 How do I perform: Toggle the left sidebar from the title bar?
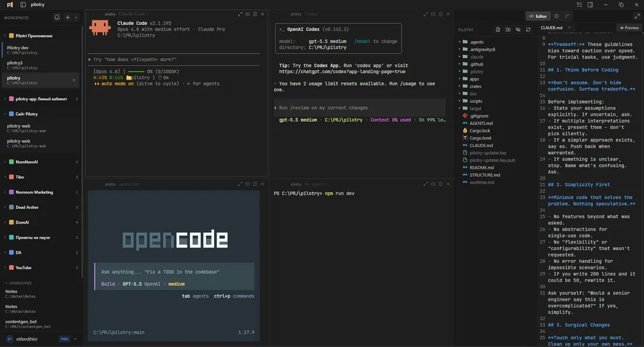click(23, 5)
